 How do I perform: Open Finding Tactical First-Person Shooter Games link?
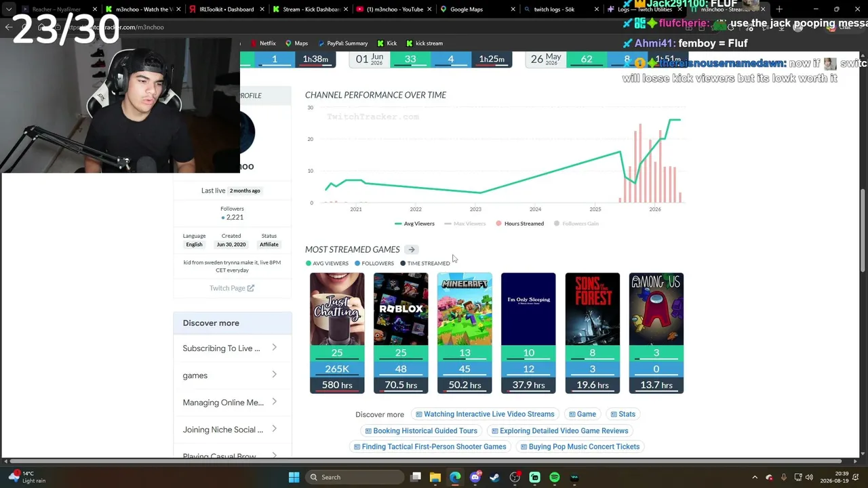pyautogui.click(x=430, y=447)
